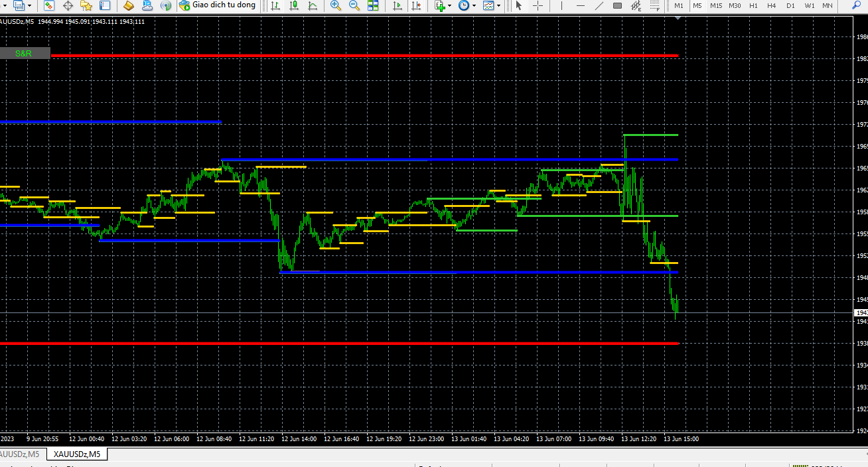The height and width of the screenshot is (467, 868).
Task: Click the Zoom Out magnifier icon
Action: tap(354, 5)
